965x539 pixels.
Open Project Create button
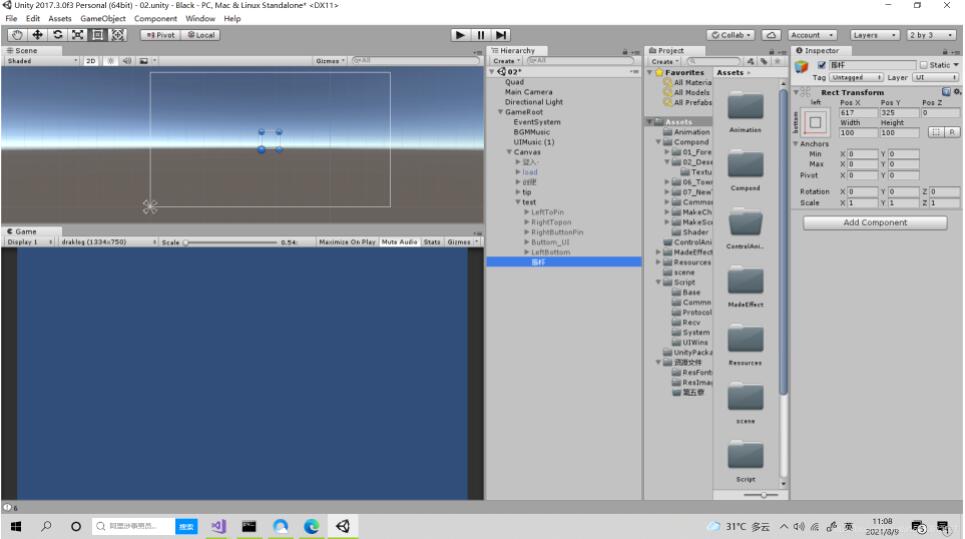tap(665, 62)
